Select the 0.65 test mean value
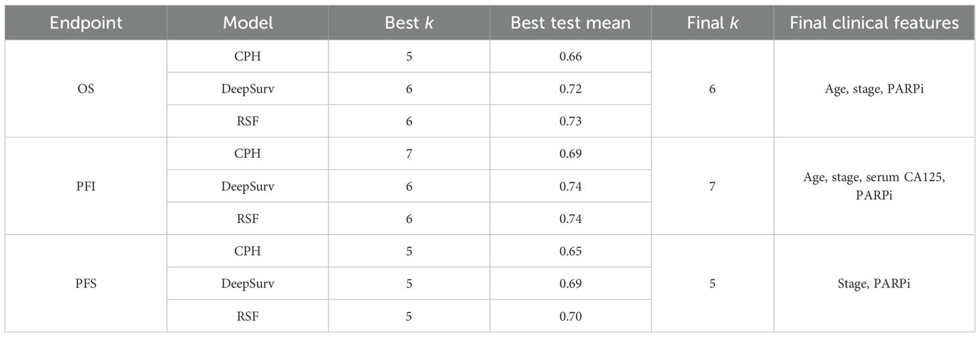Viewport: 980px width, 337px height. click(570, 251)
